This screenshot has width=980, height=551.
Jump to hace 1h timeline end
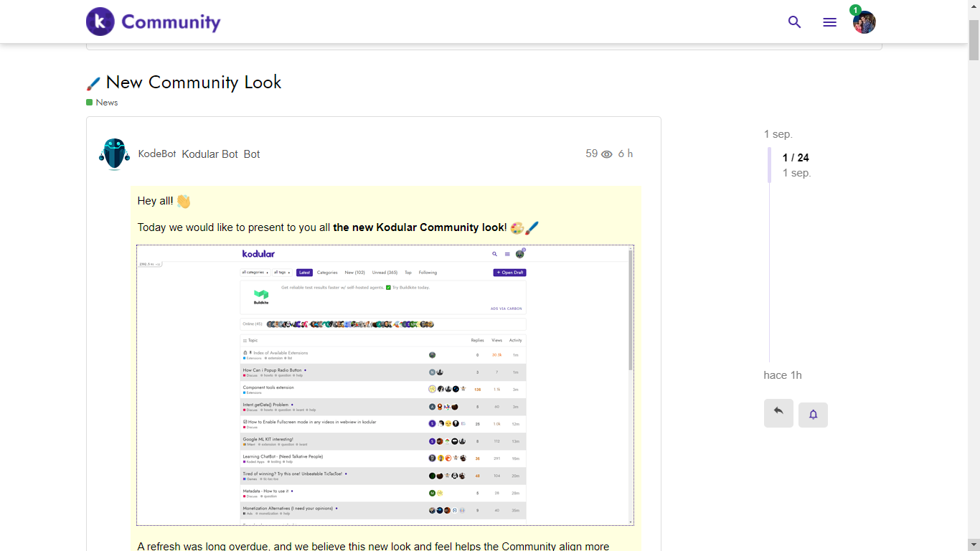pos(783,375)
